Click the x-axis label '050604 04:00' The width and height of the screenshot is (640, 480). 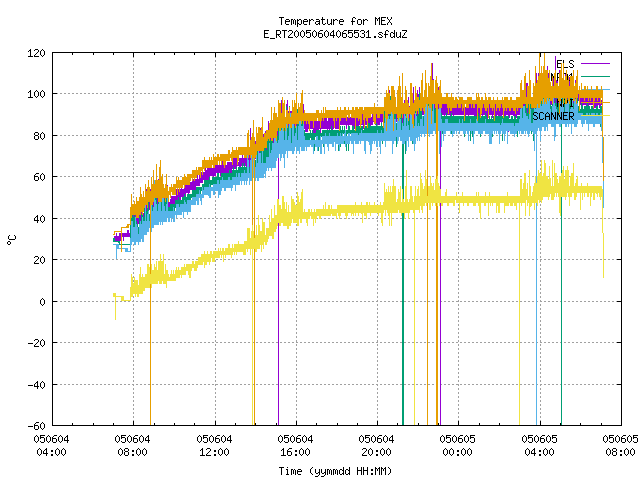pyautogui.click(x=51, y=446)
